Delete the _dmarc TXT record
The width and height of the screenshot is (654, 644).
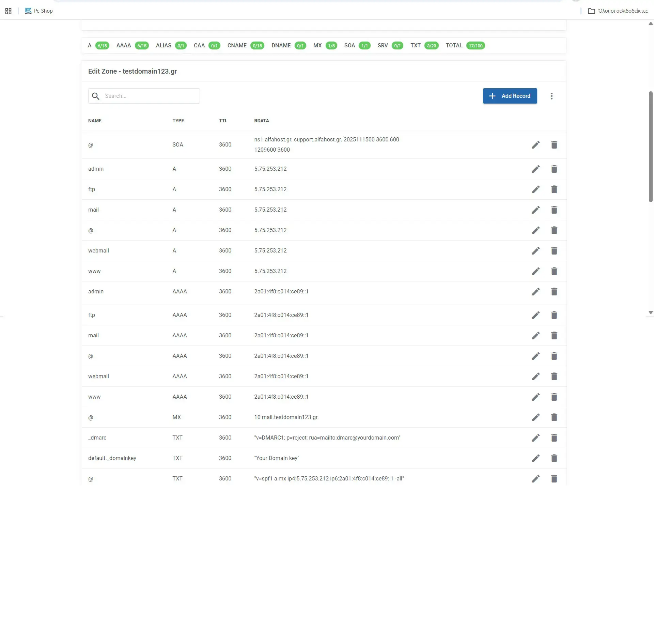pyautogui.click(x=554, y=438)
